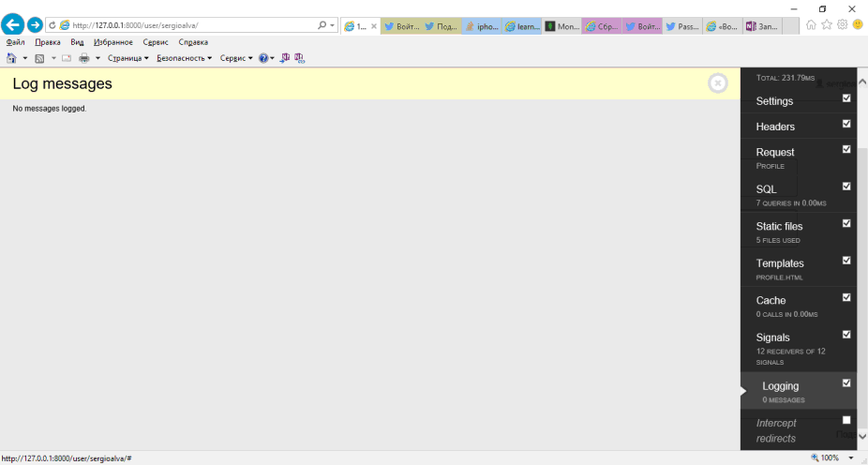This screenshot has width=868, height=465.
Task: Click the Read mail envelope icon
Action: [x=67, y=58]
